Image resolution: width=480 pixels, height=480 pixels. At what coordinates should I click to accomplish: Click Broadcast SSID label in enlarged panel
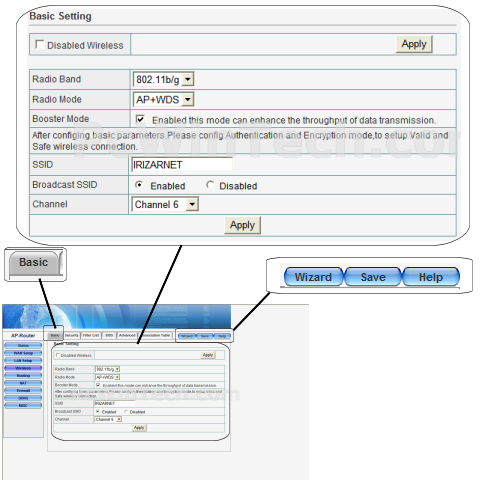point(65,185)
